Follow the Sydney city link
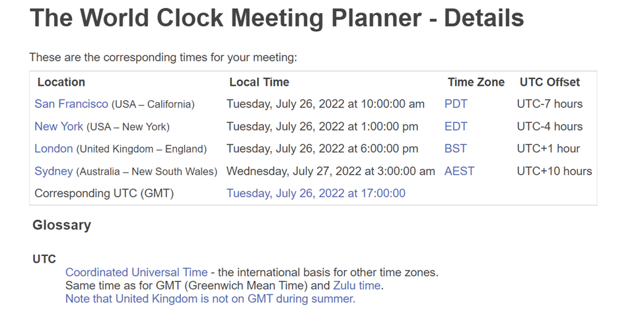The height and width of the screenshot is (320, 644). click(x=54, y=172)
